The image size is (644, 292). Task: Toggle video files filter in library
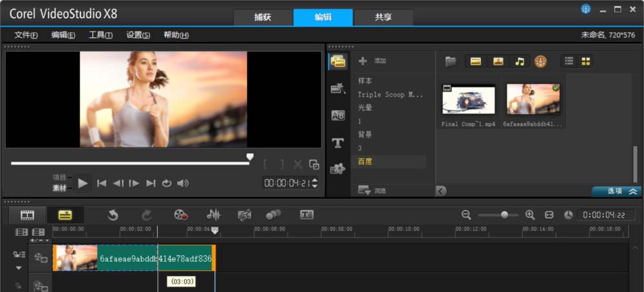tap(476, 62)
